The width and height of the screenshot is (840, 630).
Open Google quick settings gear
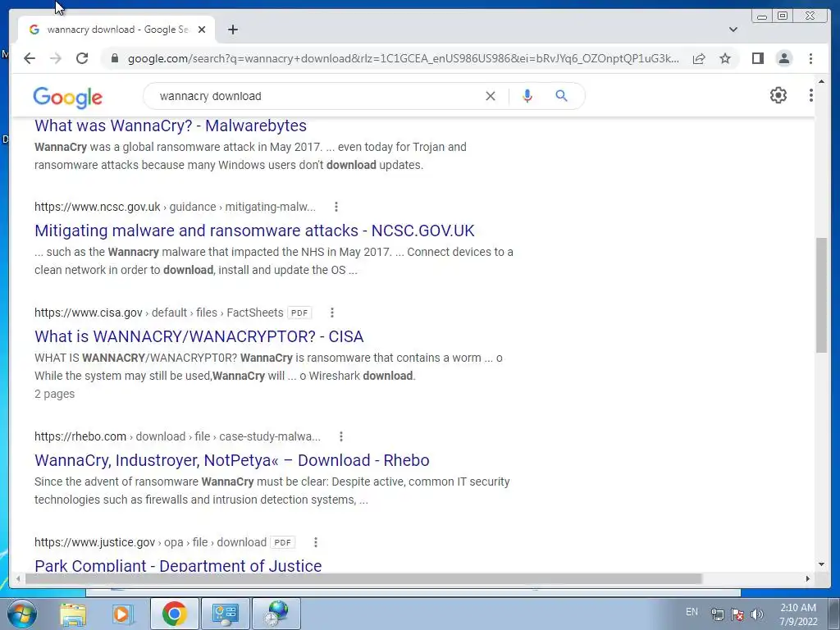[778, 95]
